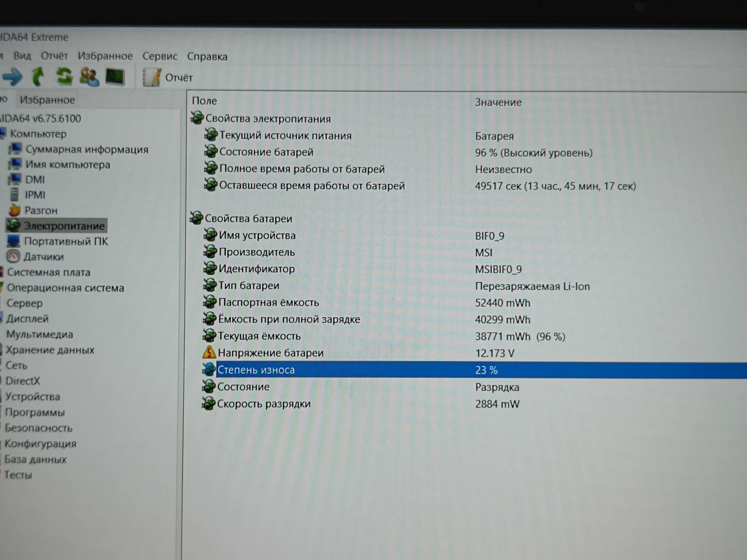
Task: Expand Устройства category
Action: point(33,397)
